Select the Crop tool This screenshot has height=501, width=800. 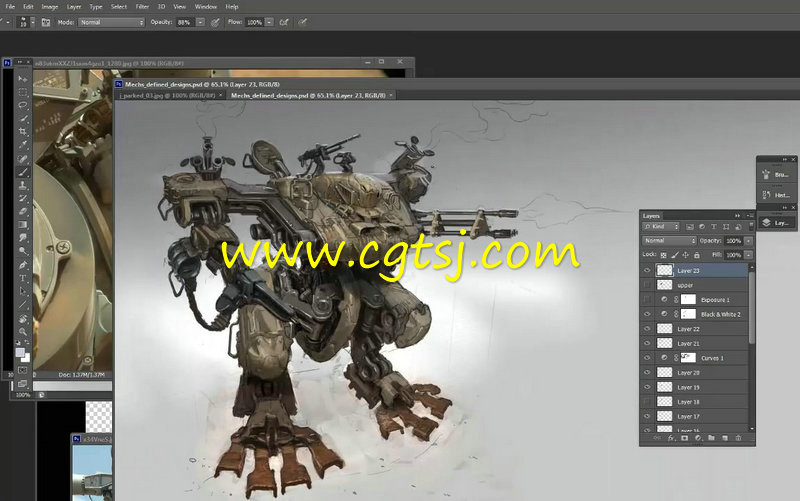(22, 132)
